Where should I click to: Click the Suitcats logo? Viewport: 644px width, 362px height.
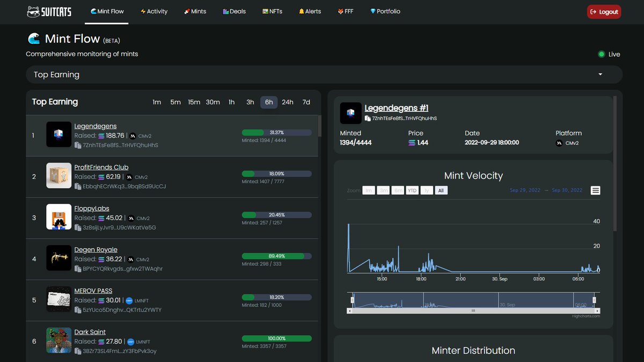tap(48, 11)
